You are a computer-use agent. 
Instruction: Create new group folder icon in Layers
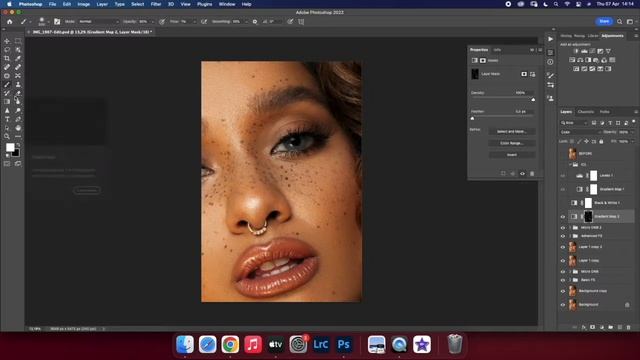pyautogui.click(x=611, y=327)
